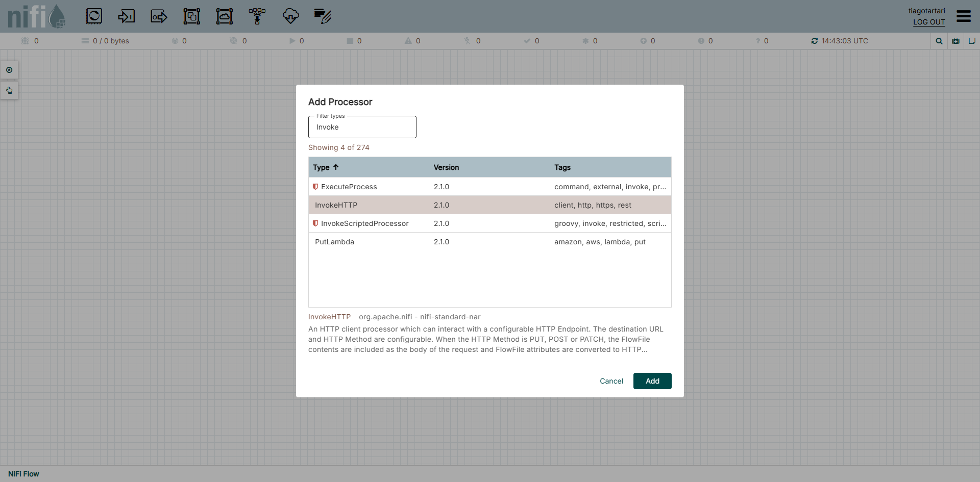
Task: Select the Input Port toolbar icon
Action: 127,16
